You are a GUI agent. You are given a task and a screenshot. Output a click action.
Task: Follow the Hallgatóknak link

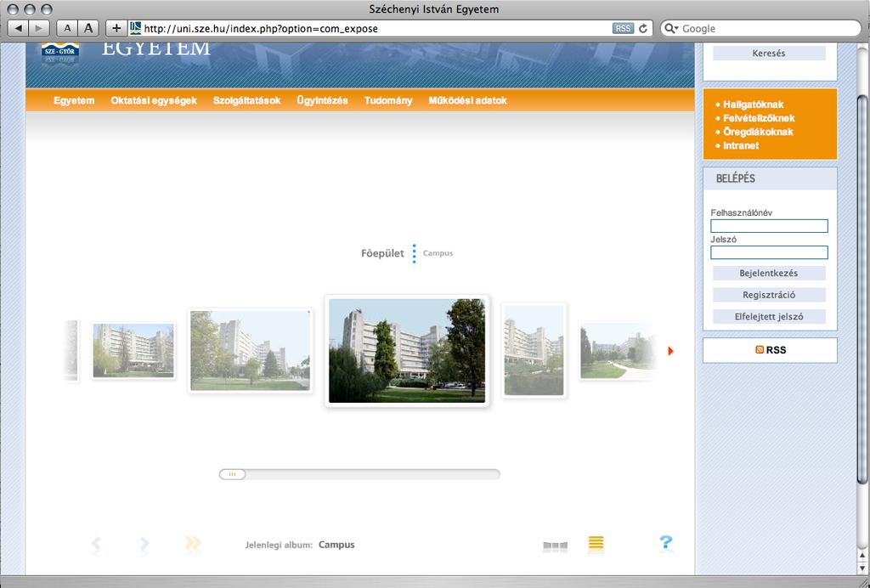pos(753,105)
